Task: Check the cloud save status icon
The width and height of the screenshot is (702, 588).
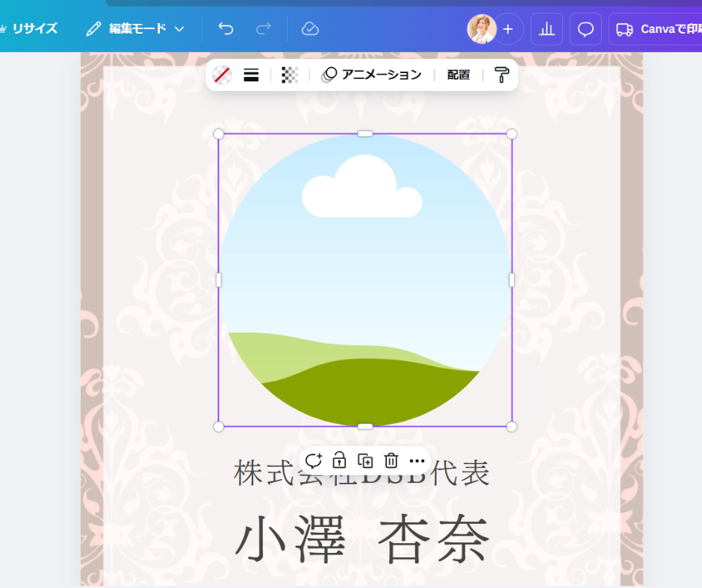Action: (310, 29)
